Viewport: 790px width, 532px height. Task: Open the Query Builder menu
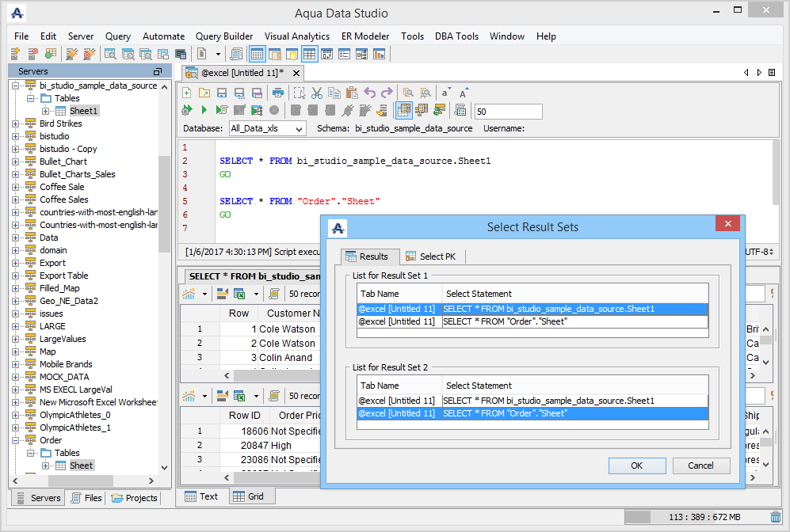(x=224, y=36)
